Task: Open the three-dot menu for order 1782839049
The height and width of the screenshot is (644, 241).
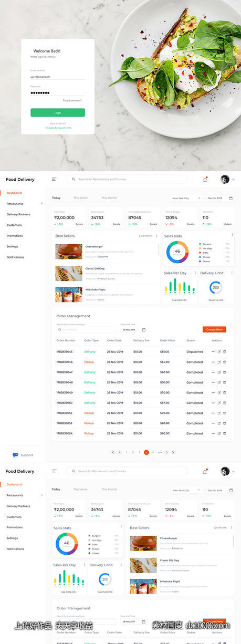Action: coord(213,392)
